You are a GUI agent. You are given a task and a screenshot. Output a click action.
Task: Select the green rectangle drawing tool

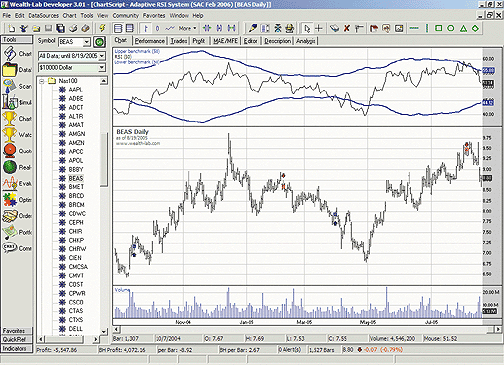point(439,28)
